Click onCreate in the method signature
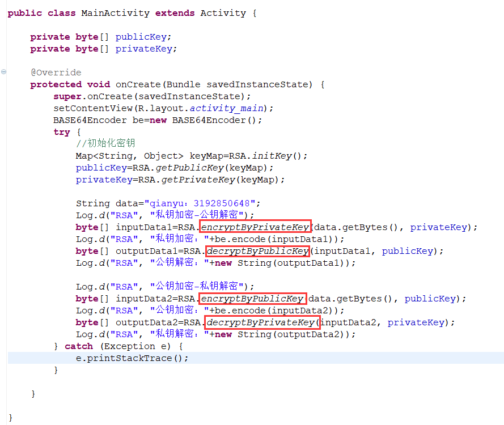Viewport: 504px width, 425px height. coord(138,84)
